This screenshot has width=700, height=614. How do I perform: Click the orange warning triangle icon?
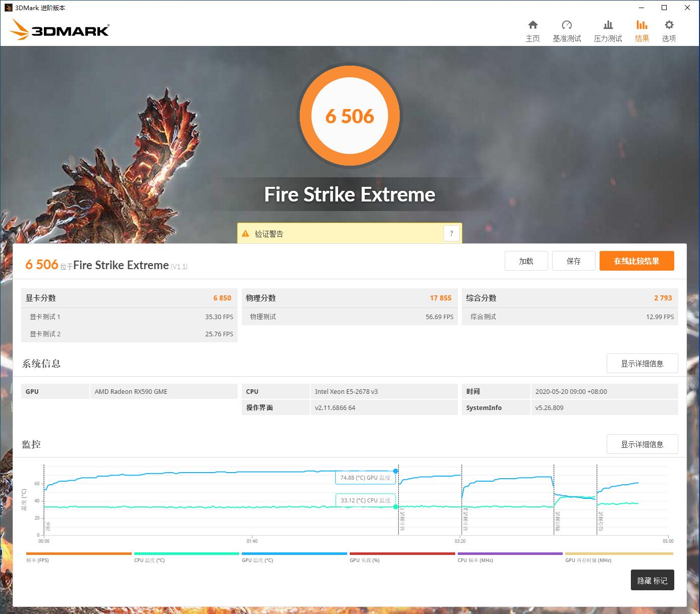click(x=246, y=233)
